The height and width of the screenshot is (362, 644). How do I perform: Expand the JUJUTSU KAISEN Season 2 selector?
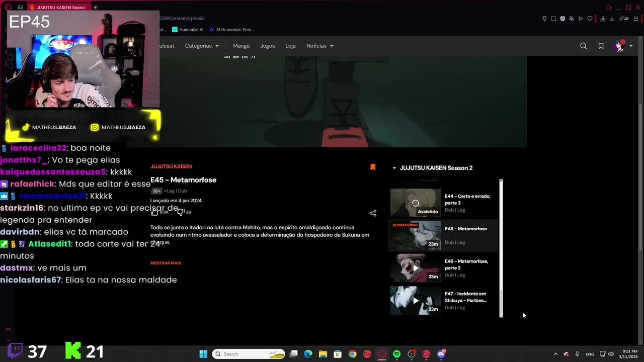tap(432, 168)
